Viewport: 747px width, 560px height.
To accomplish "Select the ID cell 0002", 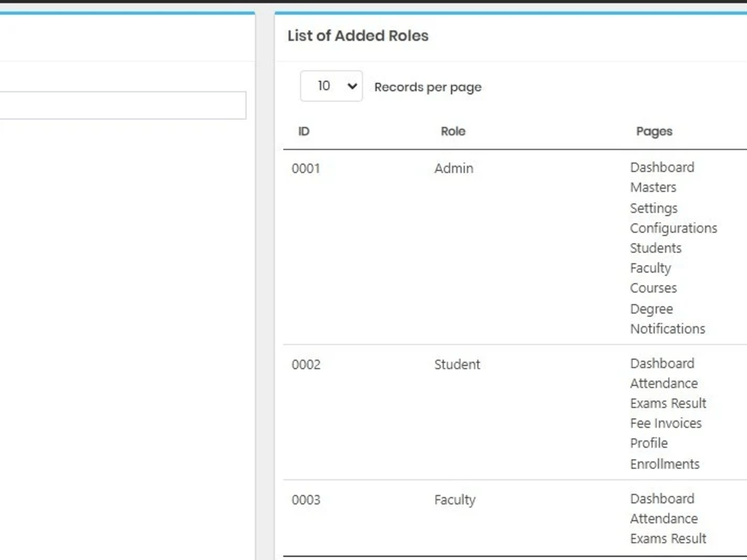I will [x=306, y=365].
